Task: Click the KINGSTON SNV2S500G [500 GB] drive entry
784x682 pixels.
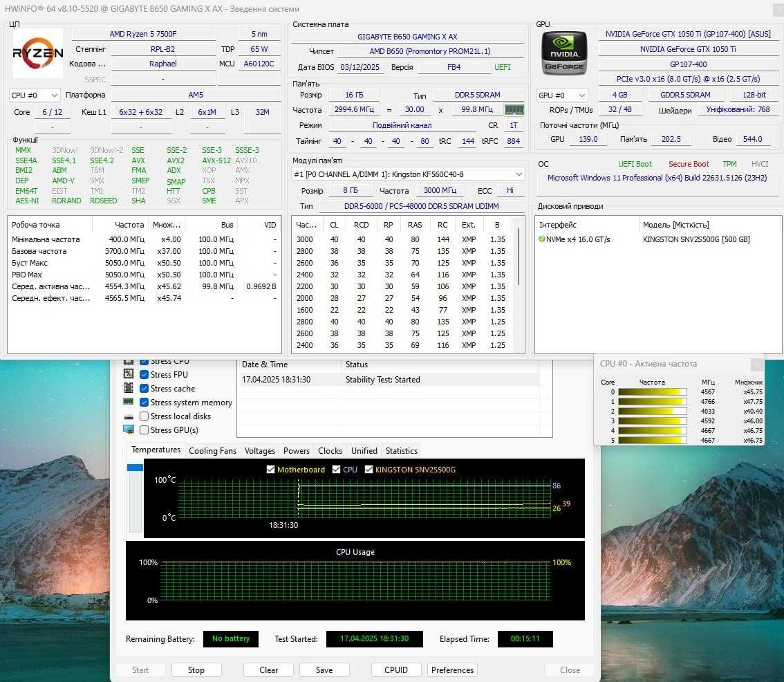Action: [x=696, y=239]
